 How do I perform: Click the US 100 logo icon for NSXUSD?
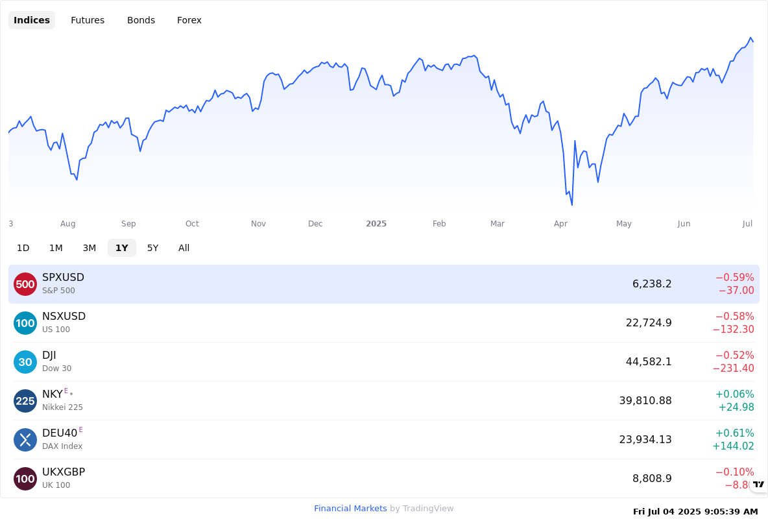coord(25,323)
